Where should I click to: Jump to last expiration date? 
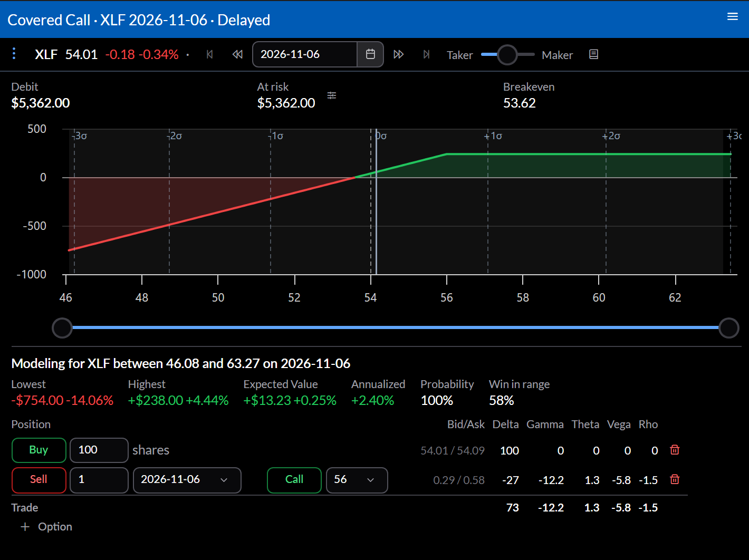427,54
